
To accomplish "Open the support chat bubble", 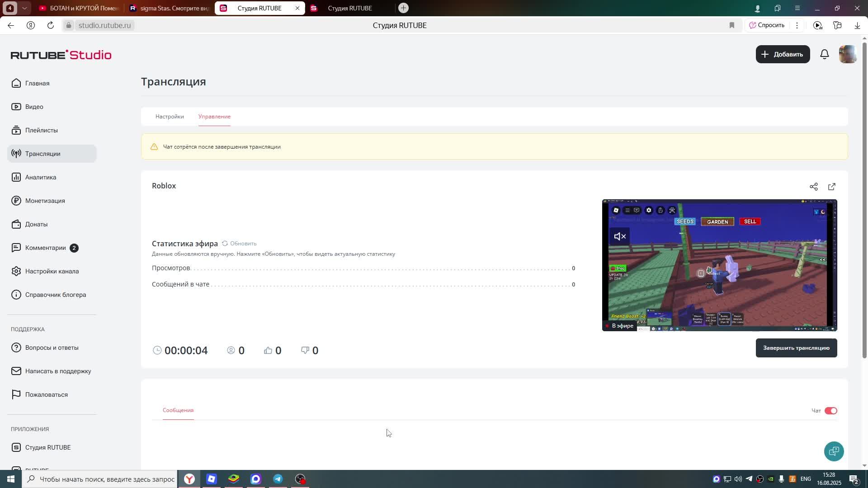I will pos(834,451).
